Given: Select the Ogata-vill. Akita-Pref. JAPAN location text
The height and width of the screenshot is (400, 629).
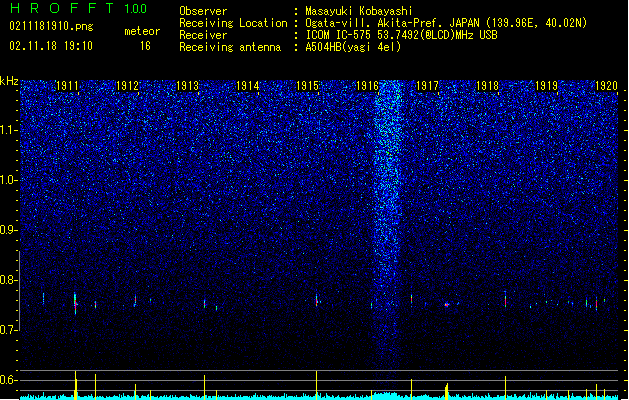Looking at the screenshot, I should coord(446,23).
